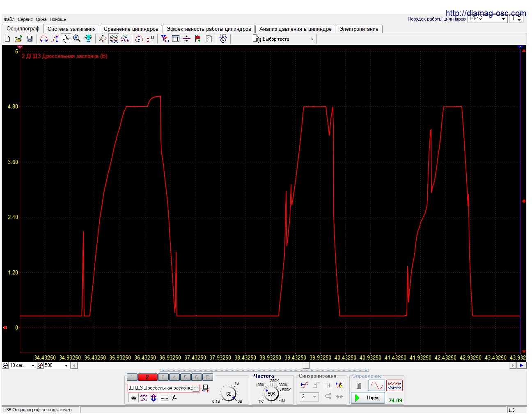Image resolution: width=532 pixels, height=415 pixels.
Task: Toggle channel visibility with the eye icon
Action: pyautogui.click(x=133, y=398)
